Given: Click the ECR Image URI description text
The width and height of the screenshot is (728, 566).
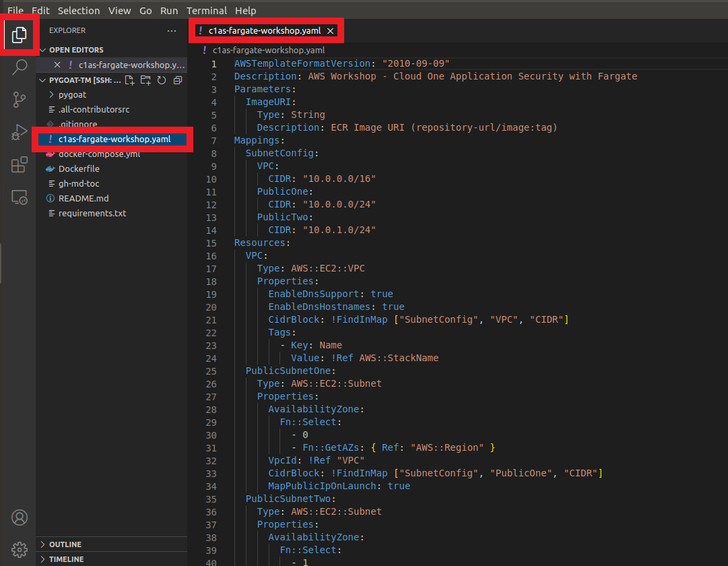Looking at the screenshot, I should (x=444, y=127).
